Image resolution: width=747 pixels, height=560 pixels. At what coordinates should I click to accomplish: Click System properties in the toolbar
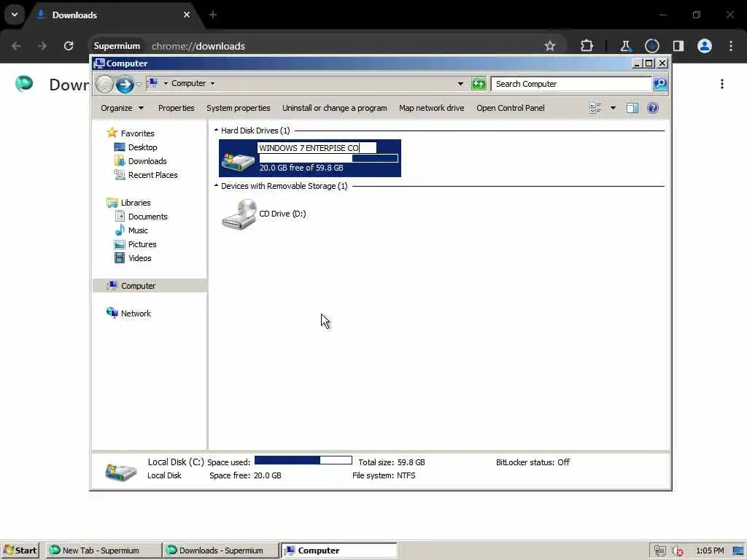[x=239, y=108]
